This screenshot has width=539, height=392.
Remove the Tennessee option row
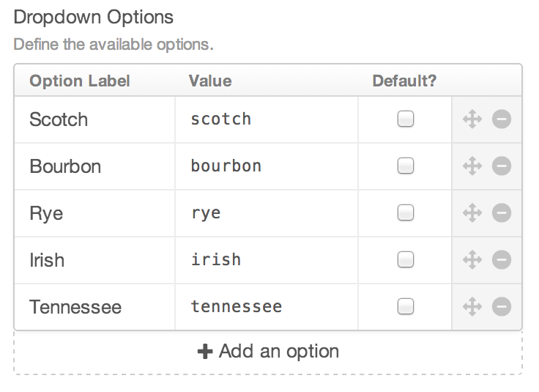tap(502, 307)
